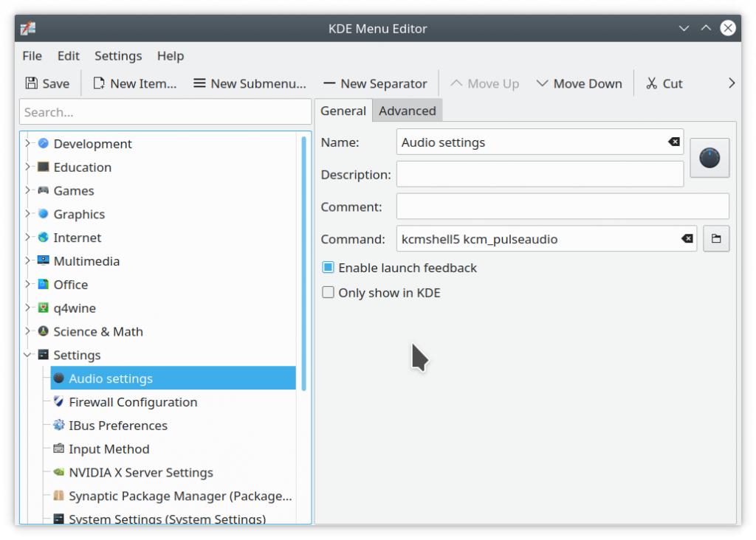The image size is (756, 540).
Task: Clear the Name field text
Action: click(x=673, y=142)
